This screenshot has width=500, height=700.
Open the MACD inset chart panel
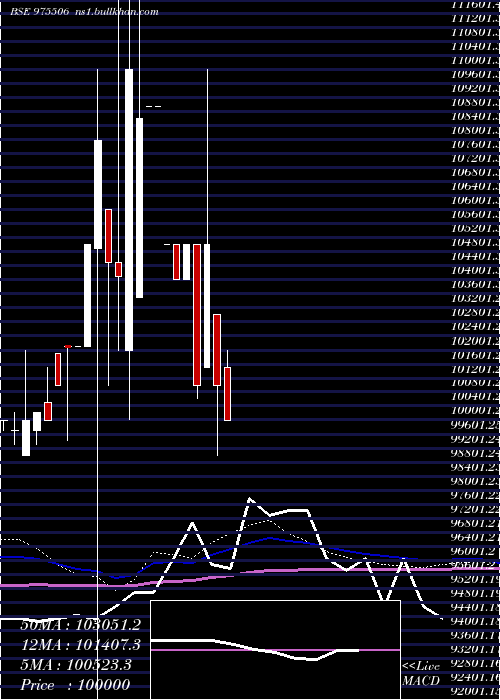(x=275, y=650)
